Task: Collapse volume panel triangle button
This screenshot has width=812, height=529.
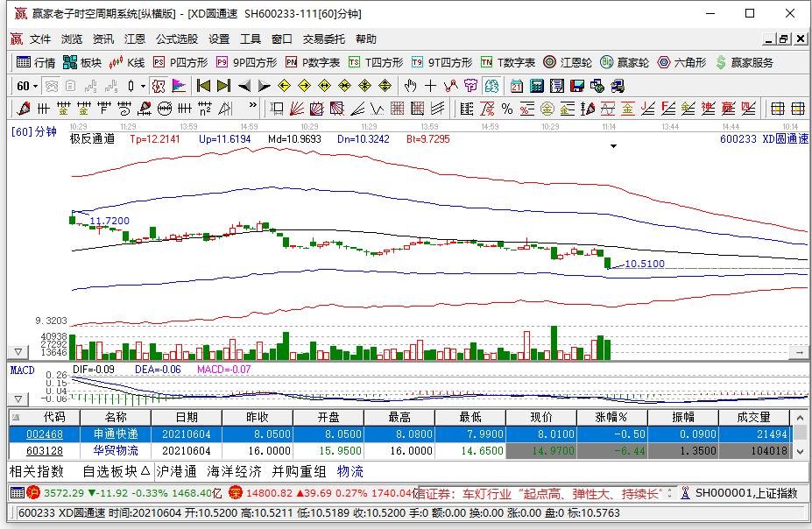Action: [18, 352]
